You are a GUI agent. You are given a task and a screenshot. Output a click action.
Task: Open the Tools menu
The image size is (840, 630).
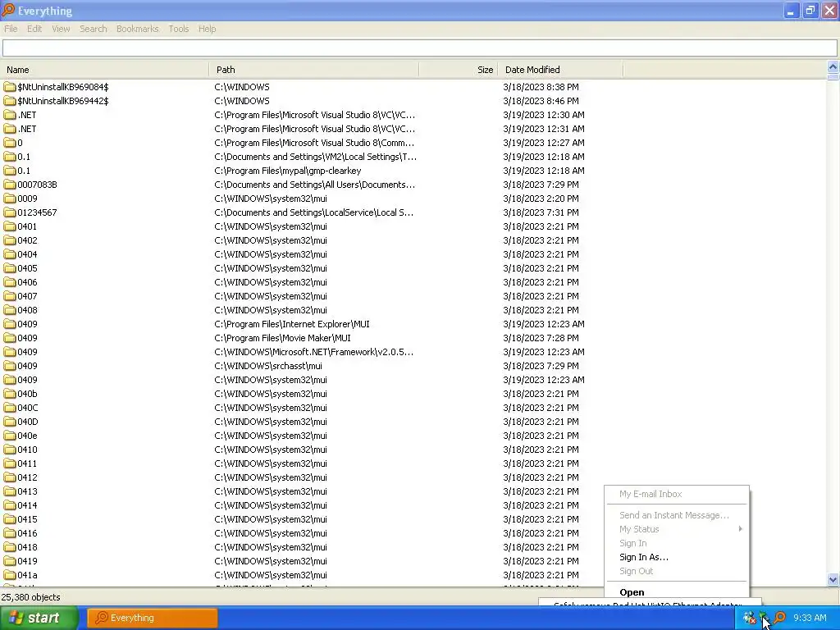(178, 29)
